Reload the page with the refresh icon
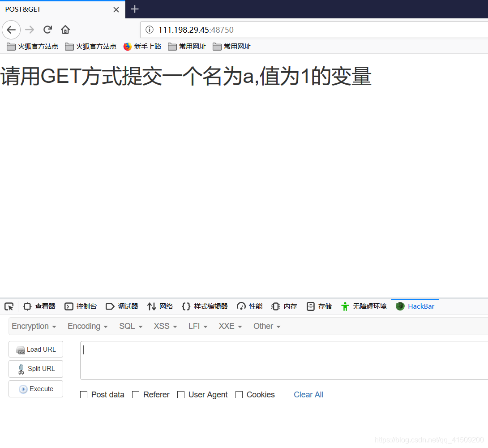Screen dimensions: 488x448 (x=47, y=30)
